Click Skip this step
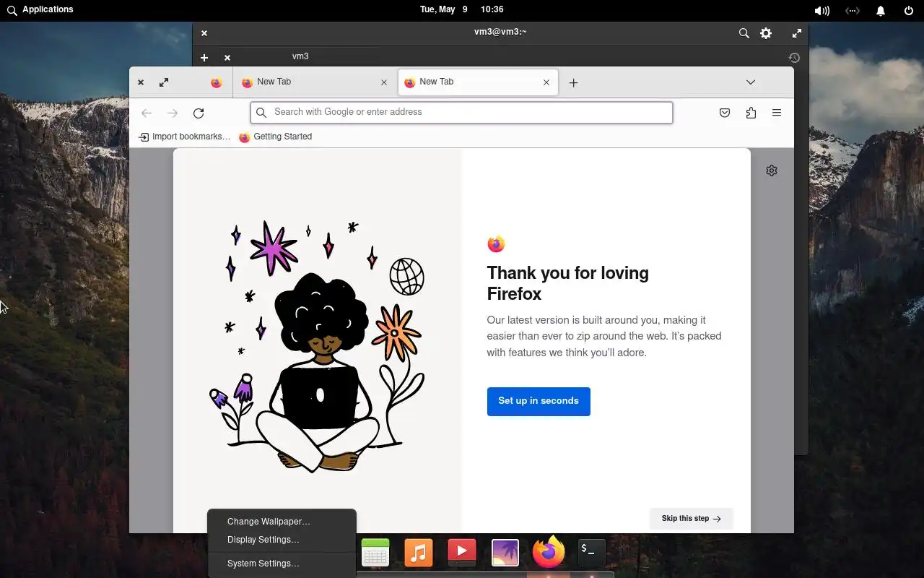Image resolution: width=924 pixels, height=578 pixels. (x=691, y=518)
